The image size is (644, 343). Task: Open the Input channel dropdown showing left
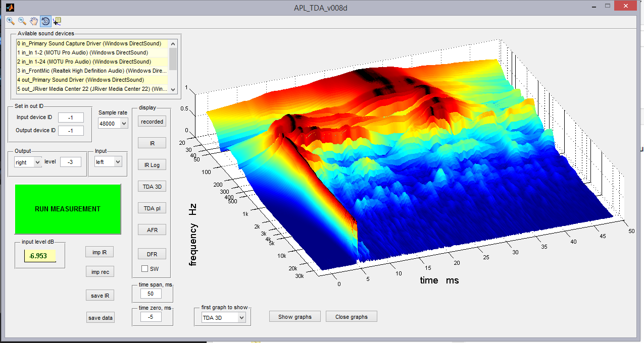109,162
